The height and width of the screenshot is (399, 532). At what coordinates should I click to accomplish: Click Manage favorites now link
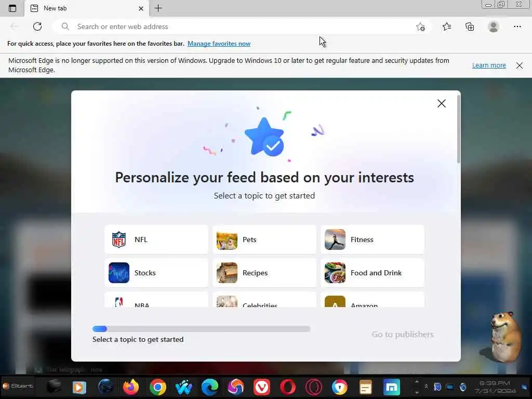pos(219,44)
